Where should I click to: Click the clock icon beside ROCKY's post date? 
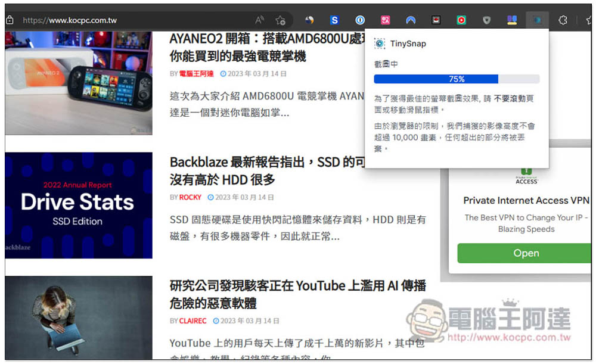210,197
